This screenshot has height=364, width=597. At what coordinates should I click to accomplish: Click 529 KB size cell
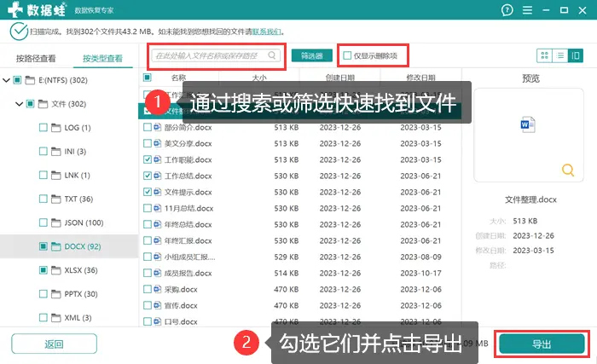click(287, 257)
